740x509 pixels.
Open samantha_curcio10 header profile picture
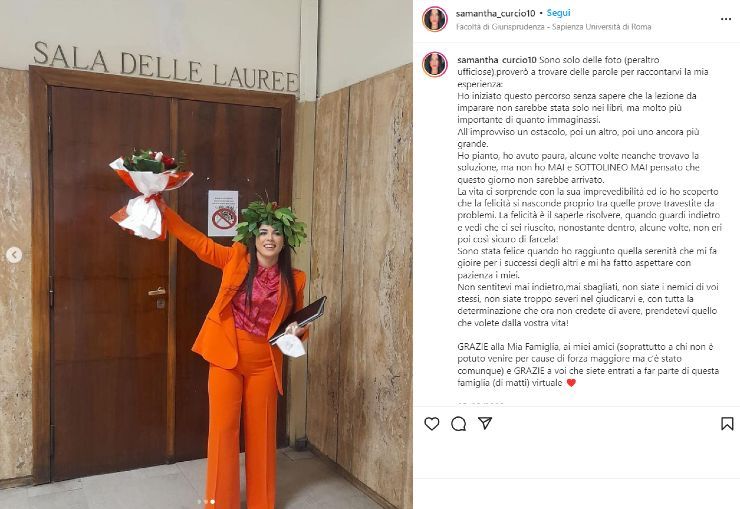pos(435,19)
